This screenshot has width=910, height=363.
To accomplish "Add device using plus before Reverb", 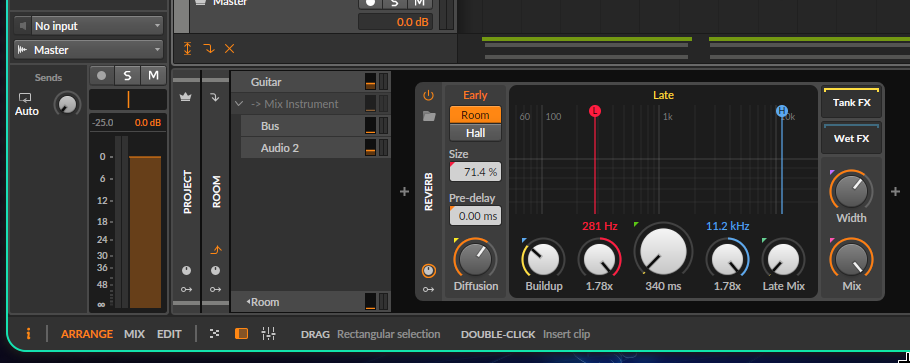I will (405, 191).
